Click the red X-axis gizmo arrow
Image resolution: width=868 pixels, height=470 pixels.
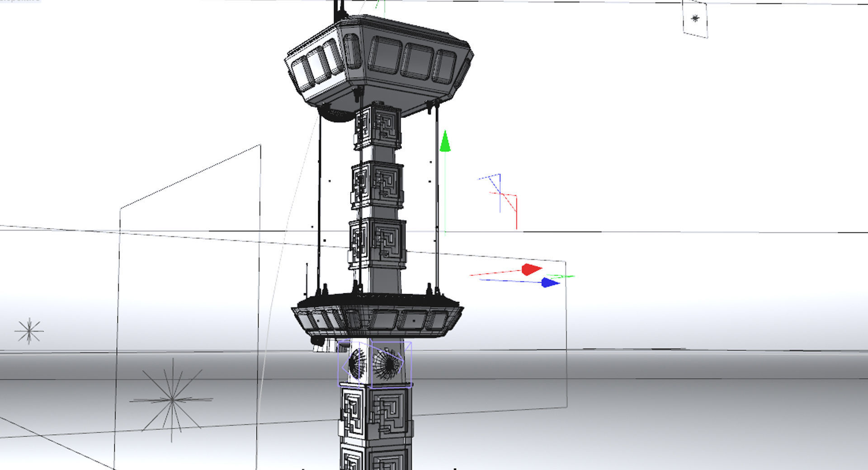pyautogui.click(x=532, y=269)
